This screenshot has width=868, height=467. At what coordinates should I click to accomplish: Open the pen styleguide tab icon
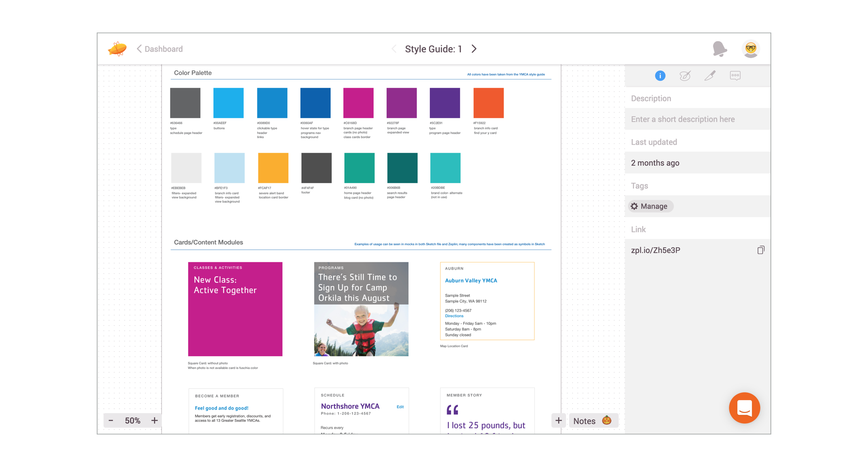710,76
